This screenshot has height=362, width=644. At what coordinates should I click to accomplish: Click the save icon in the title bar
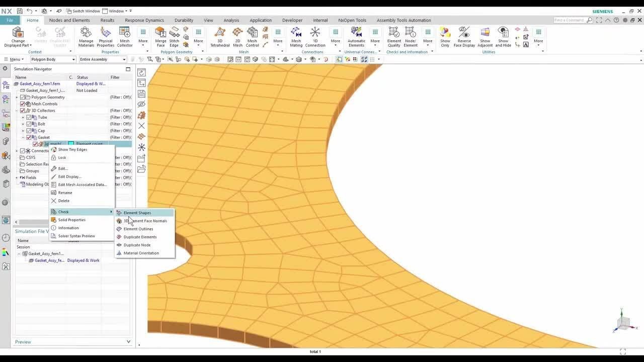pos(20,11)
